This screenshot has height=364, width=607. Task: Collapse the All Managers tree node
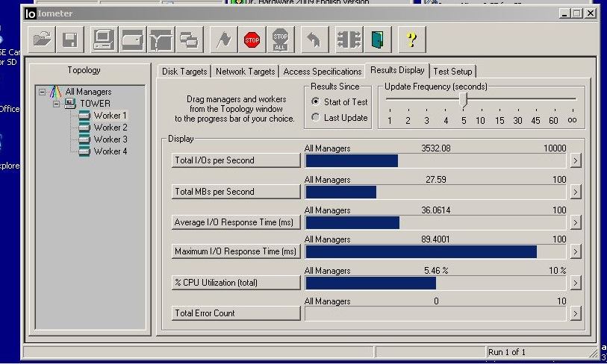tap(42, 92)
